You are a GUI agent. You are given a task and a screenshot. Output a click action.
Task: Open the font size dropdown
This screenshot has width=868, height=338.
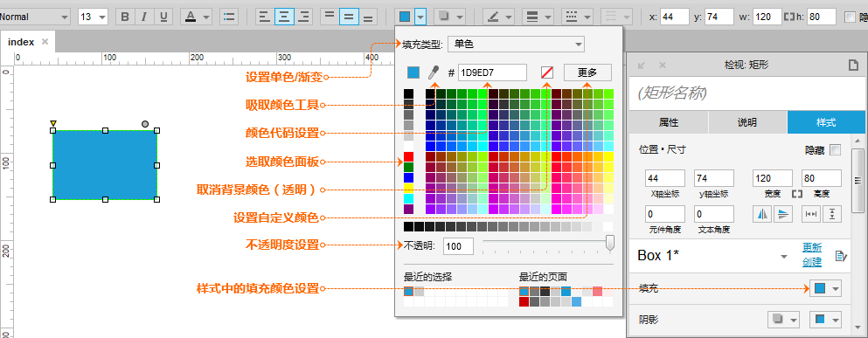point(93,17)
